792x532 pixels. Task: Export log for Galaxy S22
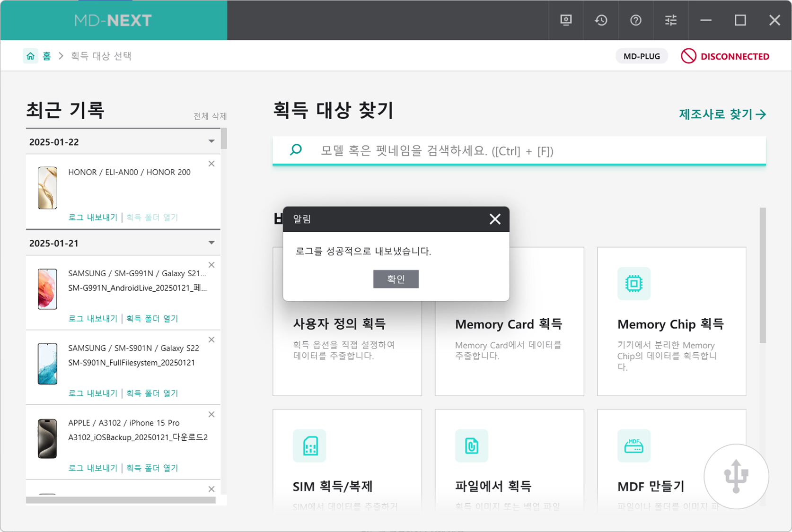(93, 393)
